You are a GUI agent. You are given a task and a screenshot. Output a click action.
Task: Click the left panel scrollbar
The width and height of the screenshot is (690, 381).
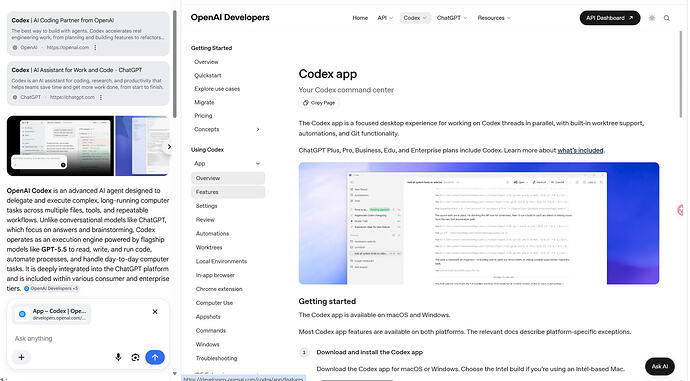(x=175, y=64)
